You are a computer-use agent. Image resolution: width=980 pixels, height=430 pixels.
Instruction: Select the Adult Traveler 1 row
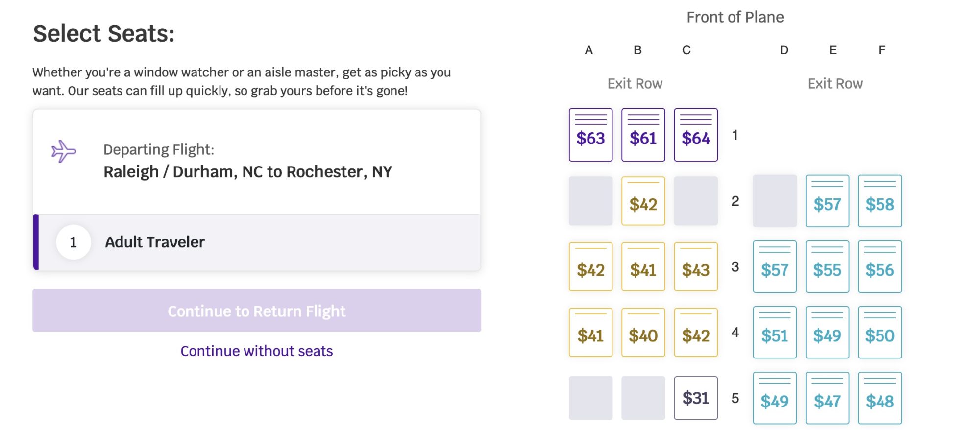click(257, 242)
